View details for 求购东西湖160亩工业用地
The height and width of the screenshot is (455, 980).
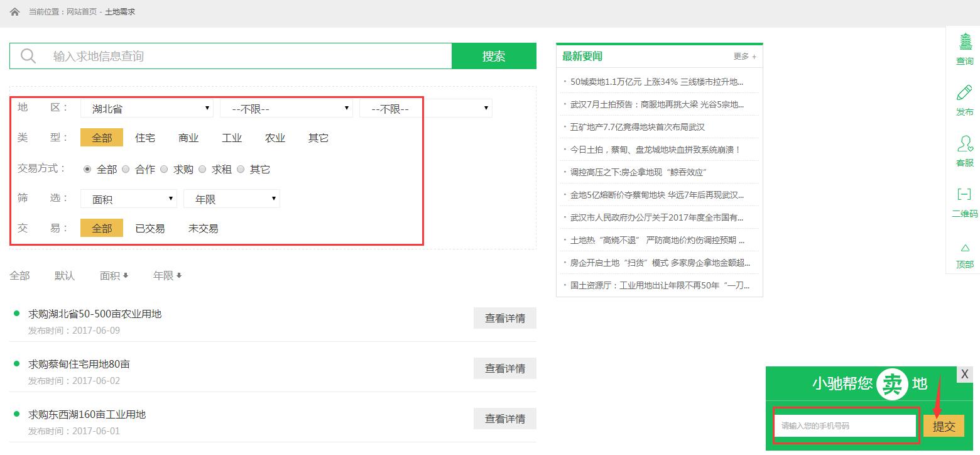(x=505, y=419)
